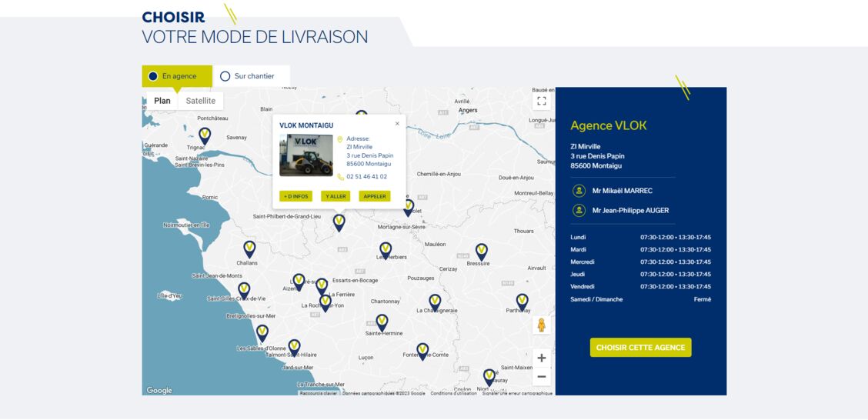The height and width of the screenshot is (420, 868).
Task: Click the 'Agence VLOK' heading
Action: pos(609,125)
